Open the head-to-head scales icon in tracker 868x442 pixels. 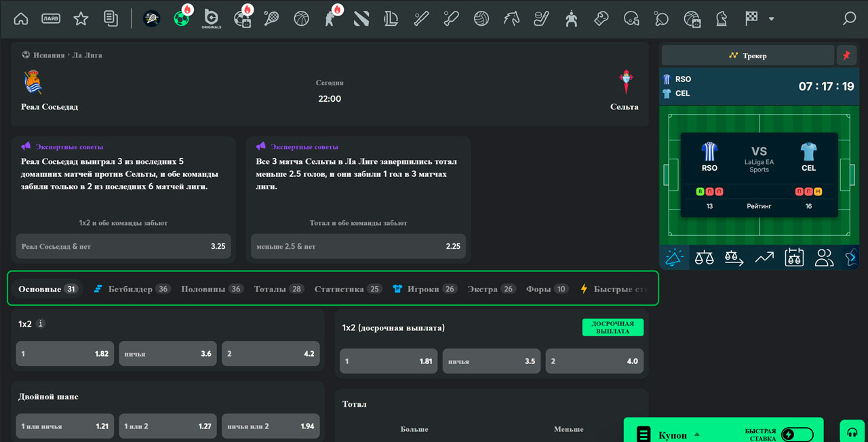click(704, 258)
